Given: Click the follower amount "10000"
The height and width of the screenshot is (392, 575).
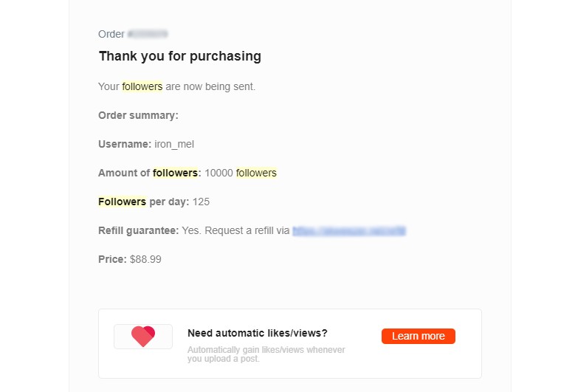Looking at the screenshot, I should coord(218,173).
